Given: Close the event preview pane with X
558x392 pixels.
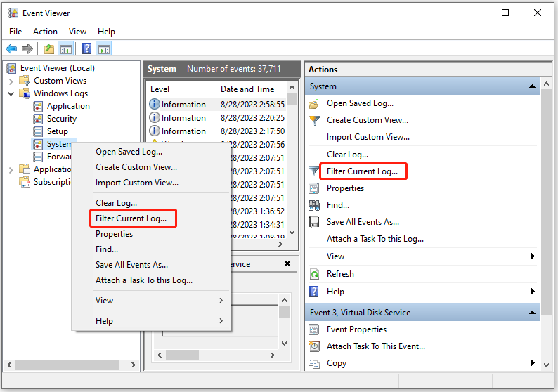Looking at the screenshot, I should 287,263.
